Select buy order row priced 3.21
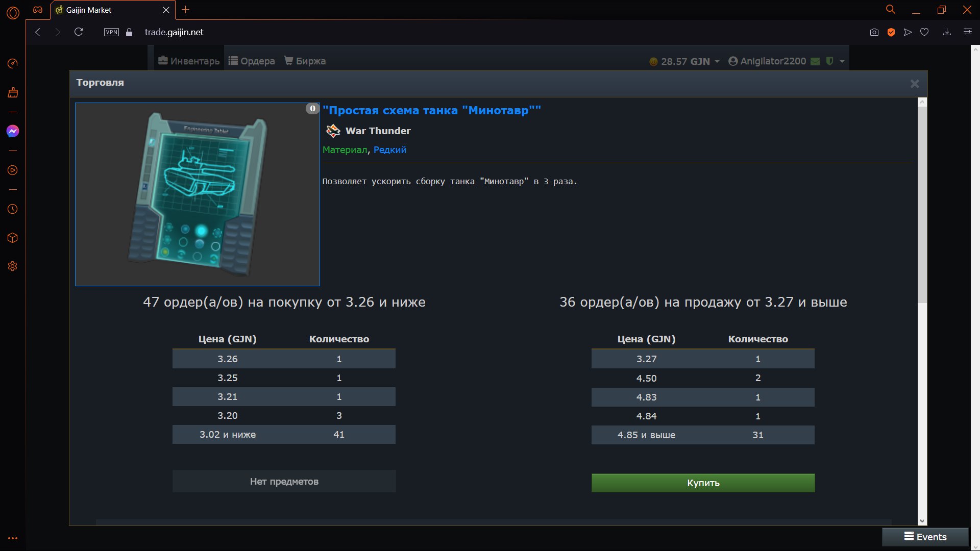 284,397
